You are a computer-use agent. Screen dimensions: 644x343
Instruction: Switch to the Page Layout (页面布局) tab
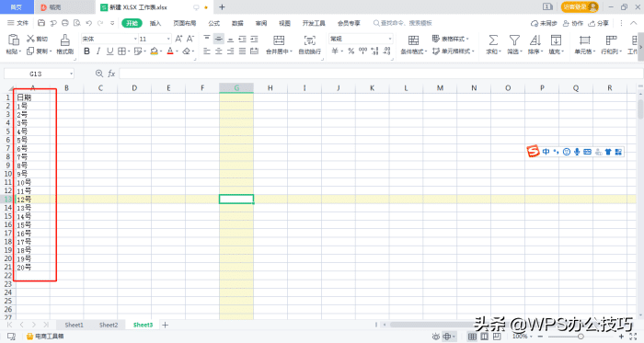[x=185, y=23]
